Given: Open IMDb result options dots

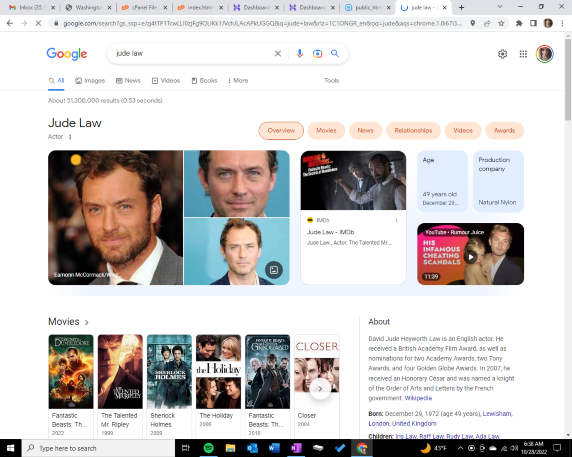Looking at the screenshot, I should [x=397, y=220].
